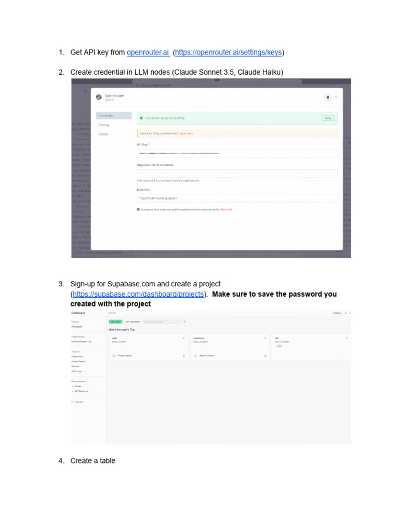This screenshot has width=399, height=532.
Task: Open the openrouter.ai/settings/keys URL link
Action: 229,52
